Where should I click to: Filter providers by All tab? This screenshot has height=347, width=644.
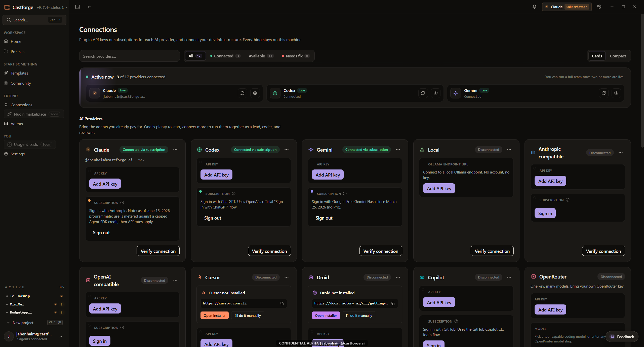(x=195, y=56)
